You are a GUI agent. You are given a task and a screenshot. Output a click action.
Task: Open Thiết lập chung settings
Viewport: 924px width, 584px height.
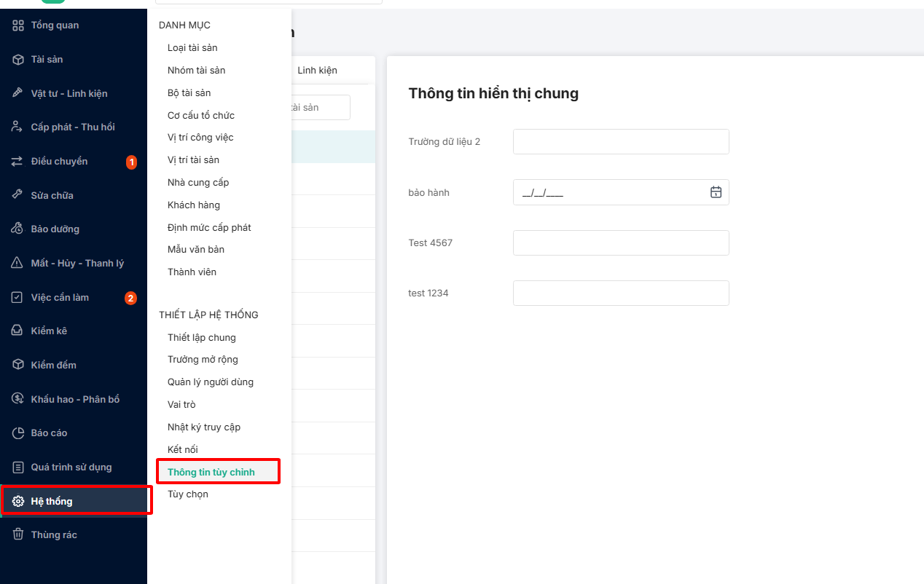pyautogui.click(x=202, y=338)
